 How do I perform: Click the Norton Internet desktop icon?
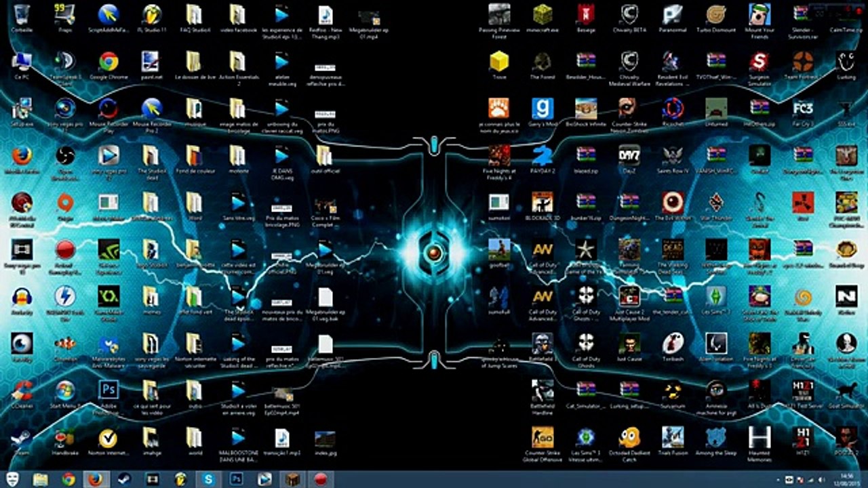pyautogui.click(x=108, y=437)
